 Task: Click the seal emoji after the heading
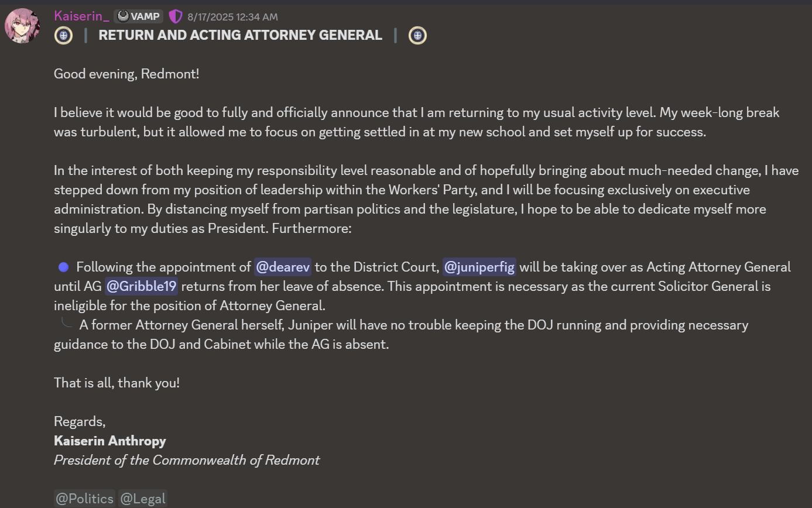(417, 36)
